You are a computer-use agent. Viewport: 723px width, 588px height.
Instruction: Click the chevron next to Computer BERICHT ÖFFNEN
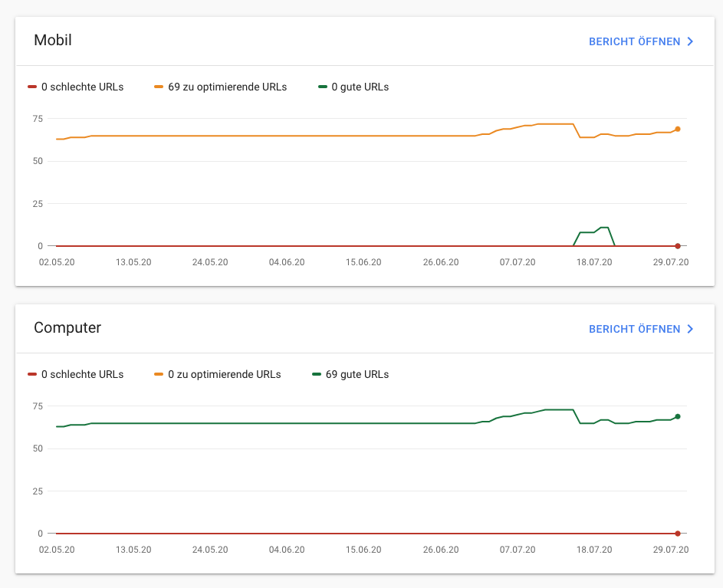690,328
